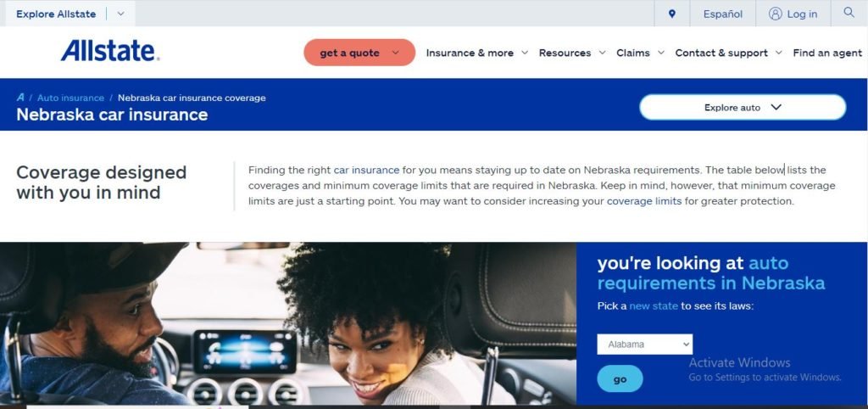This screenshot has height=409, width=868.
Task: Open the Insurance & more menu
Action: [x=476, y=53]
